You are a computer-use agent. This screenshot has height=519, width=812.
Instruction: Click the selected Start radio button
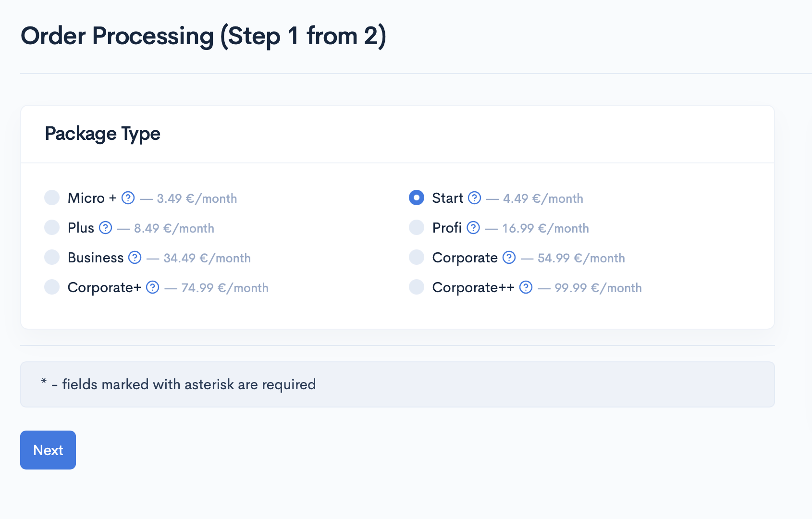pyautogui.click(x=417, y=198)
